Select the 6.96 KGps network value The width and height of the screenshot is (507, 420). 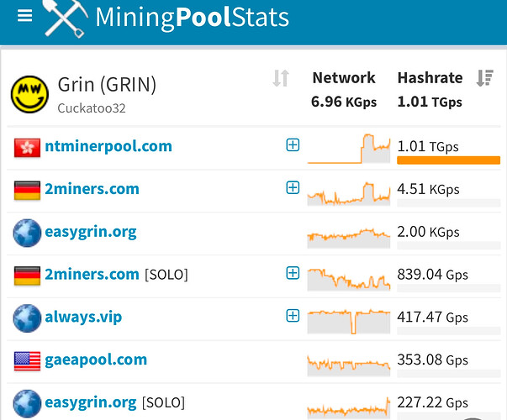(344, 102)
